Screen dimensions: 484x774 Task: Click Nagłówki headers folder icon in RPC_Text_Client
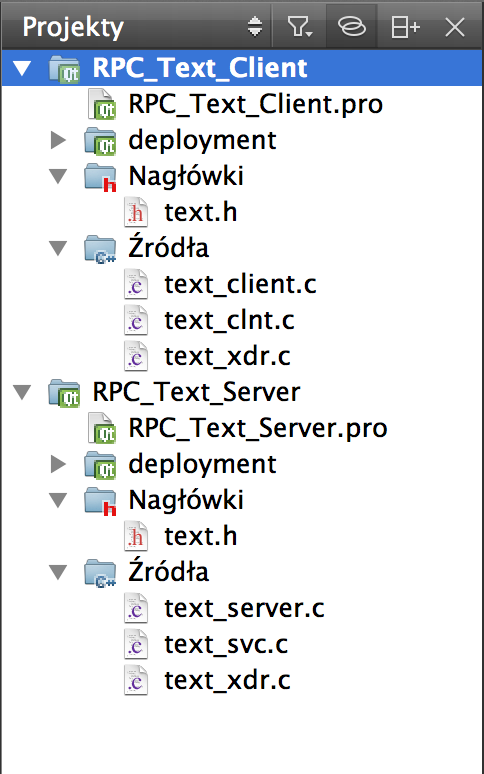point(100,177)
